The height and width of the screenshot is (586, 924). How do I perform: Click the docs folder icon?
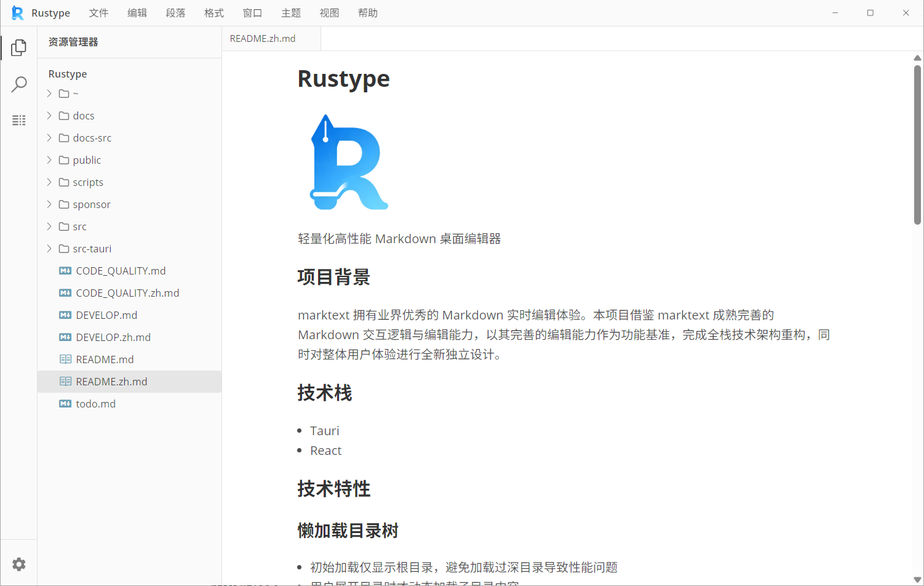click(x=64, y=116)
